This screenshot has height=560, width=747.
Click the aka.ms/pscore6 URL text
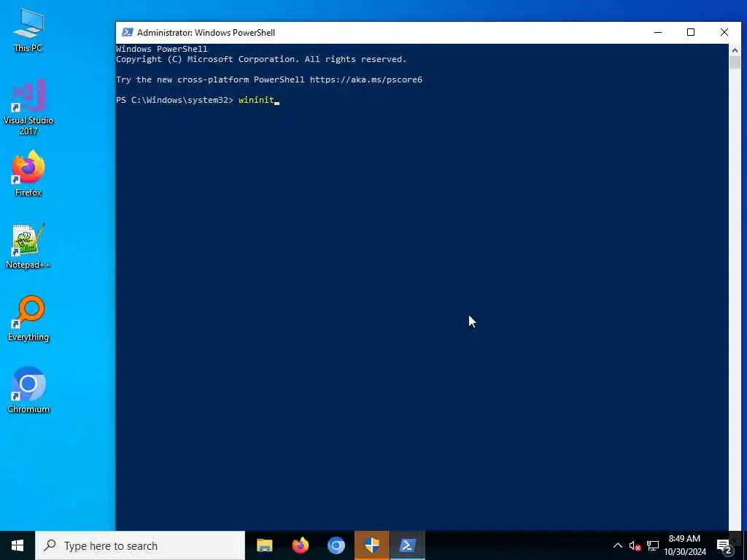[366, 79]
